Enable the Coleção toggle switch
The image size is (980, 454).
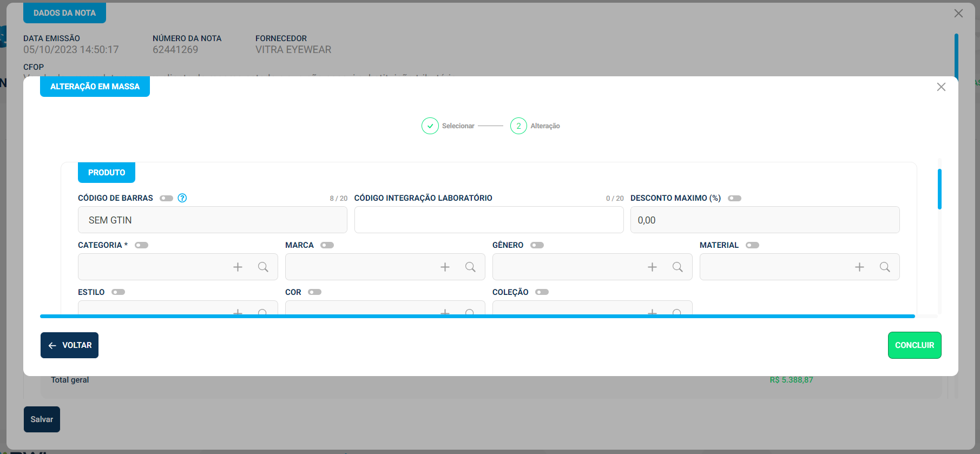[x=542, y=292]
